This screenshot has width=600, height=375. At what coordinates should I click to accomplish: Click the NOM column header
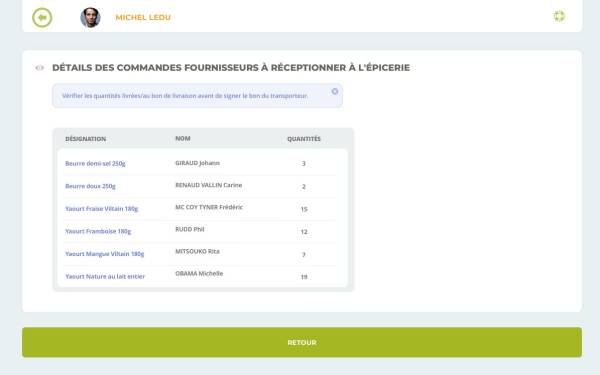(x=183, y=139)
